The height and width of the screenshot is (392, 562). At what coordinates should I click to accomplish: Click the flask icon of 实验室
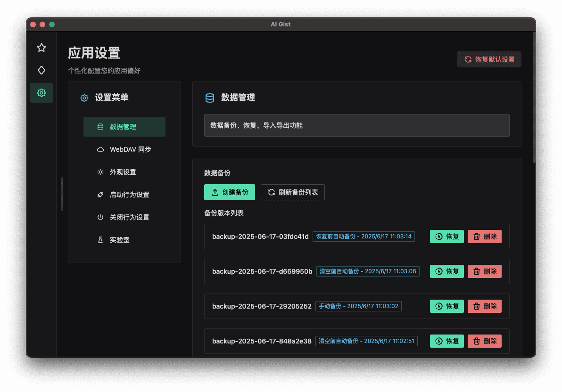[100, 240]
